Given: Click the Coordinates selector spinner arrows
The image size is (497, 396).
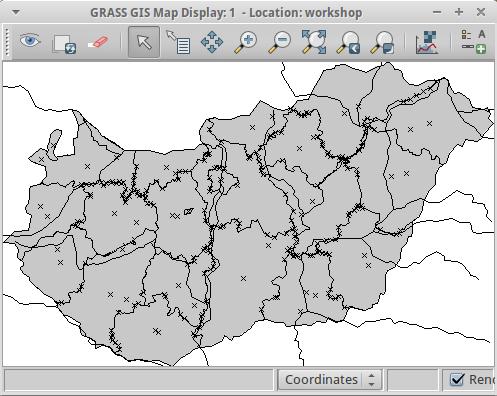Looking at the screenshot, I should [x=371, y=379].
